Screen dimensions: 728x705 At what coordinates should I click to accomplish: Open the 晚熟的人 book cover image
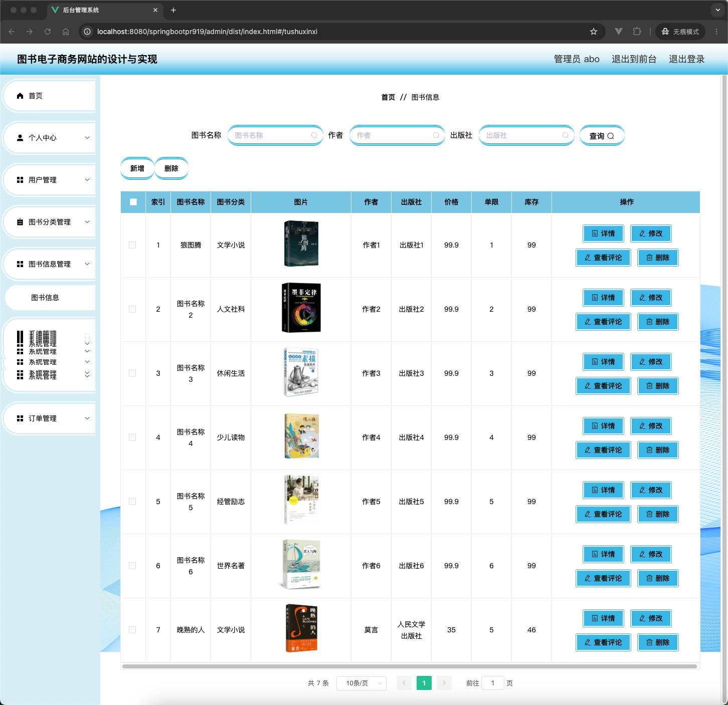[301, 629]
